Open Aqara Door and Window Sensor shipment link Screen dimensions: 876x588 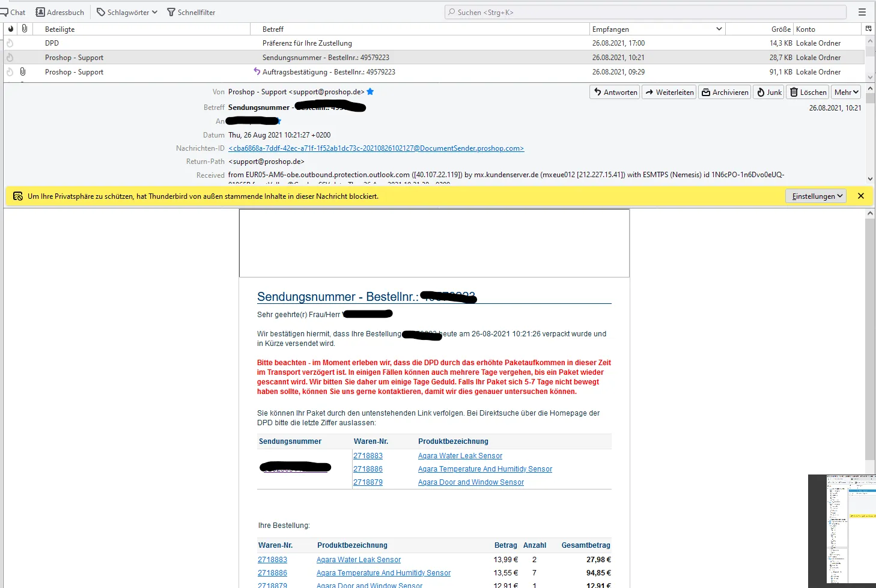coord(471,482)
